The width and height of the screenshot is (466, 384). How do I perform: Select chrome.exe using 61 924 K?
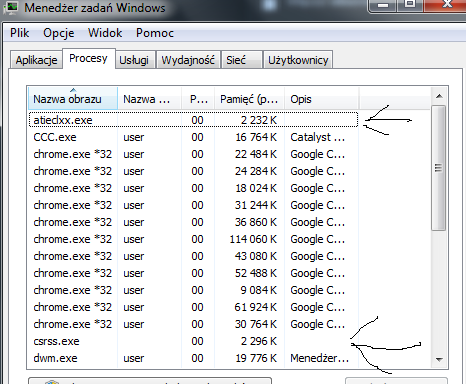[x=193, y=307]
